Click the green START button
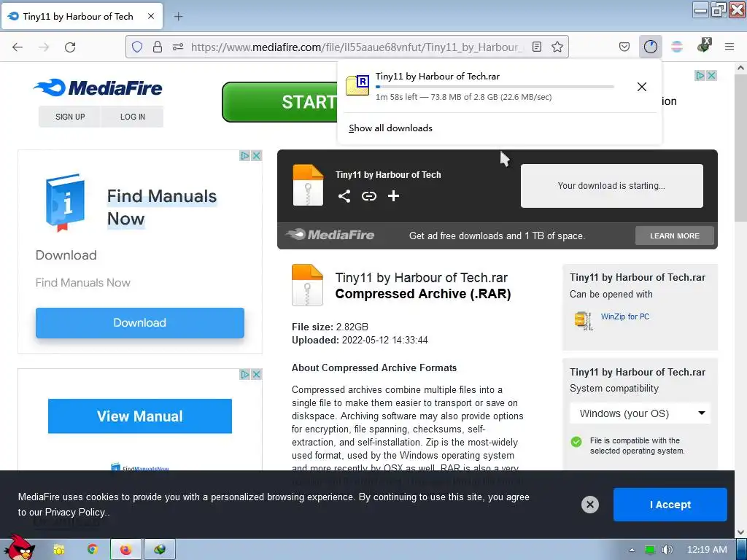747x560 pixels. click(x=279, y=102)
